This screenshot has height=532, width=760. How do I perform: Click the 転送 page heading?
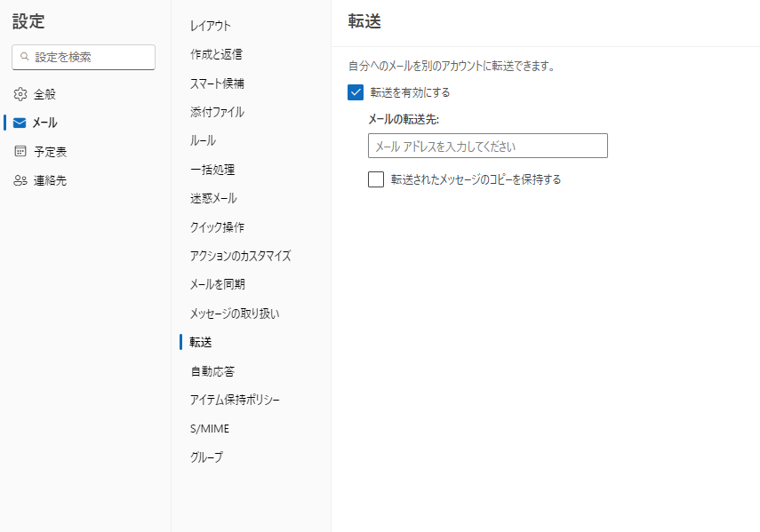(x=364, y=21)
